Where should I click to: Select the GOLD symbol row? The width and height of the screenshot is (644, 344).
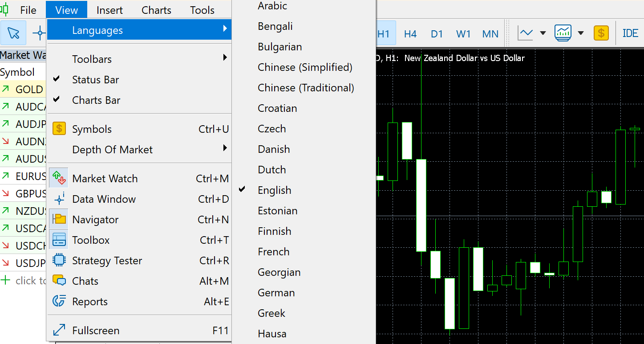23,90
